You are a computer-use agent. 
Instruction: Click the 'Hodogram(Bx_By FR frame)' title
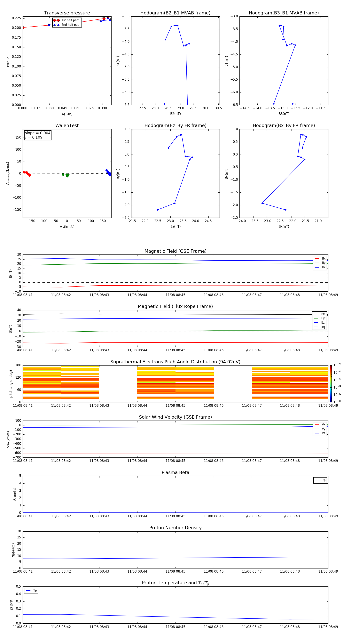click(x=284, y=125)
